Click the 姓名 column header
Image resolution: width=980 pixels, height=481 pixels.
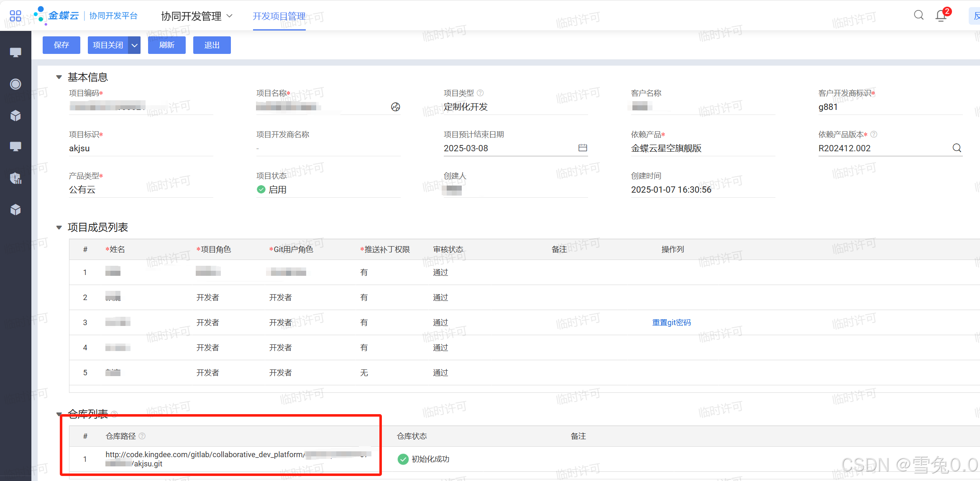pyautogui.click(x=115, y=249)
